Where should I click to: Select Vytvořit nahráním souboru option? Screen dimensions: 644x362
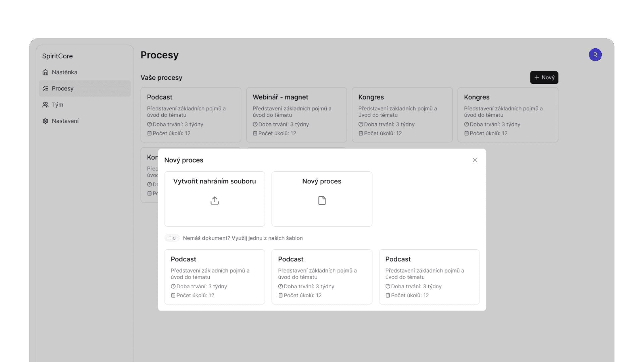215,198
